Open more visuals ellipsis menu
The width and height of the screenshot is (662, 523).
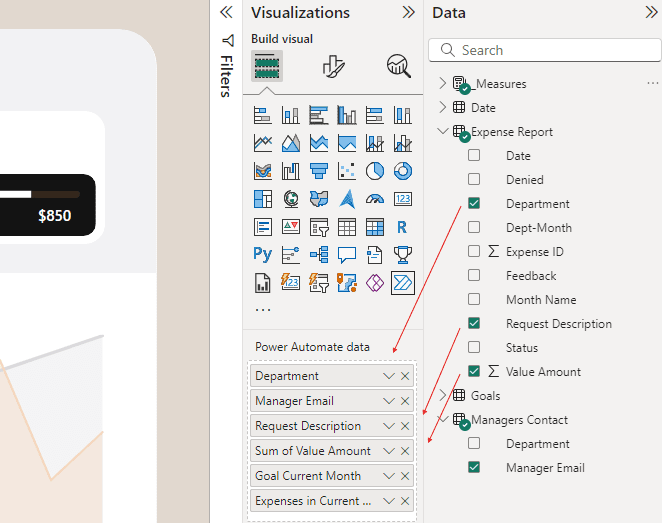pos(263,310)
